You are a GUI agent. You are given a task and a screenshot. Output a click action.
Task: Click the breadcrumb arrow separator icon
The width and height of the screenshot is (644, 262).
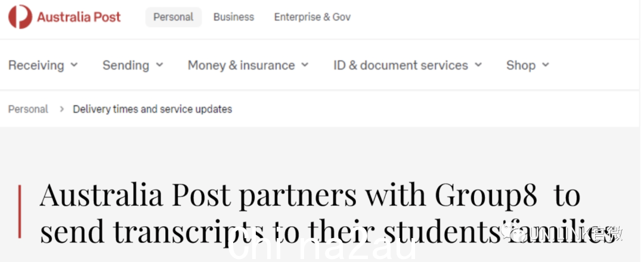click(61, 109)
